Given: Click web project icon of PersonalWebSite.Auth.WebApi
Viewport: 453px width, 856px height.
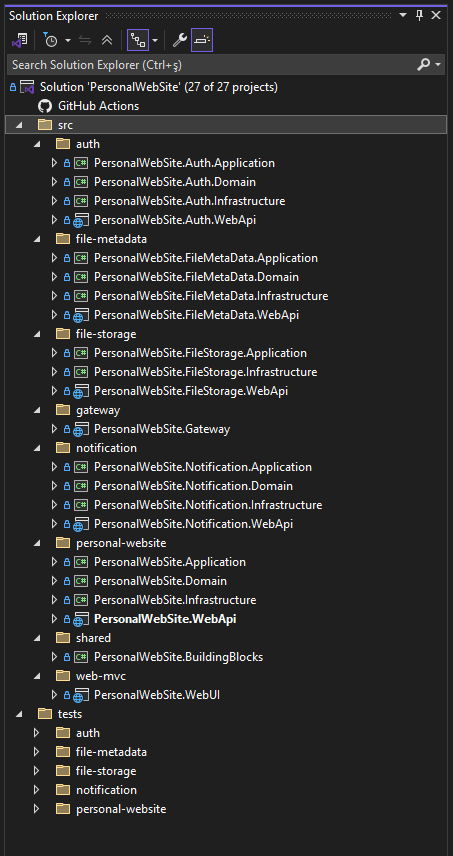Looking at the screenshot, I should (x=81, y=221).
